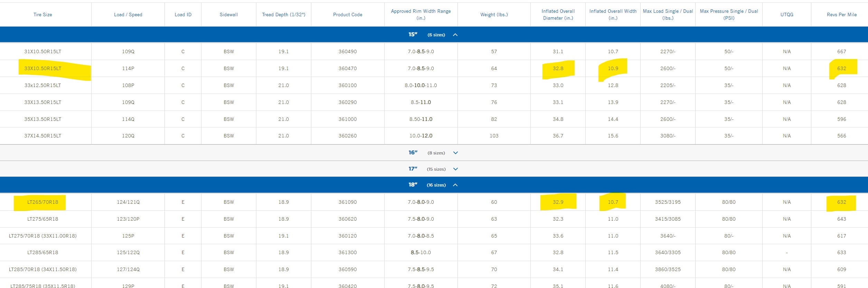
Task: Select the Revs Per Mile column header
Action: click(841, 15)
